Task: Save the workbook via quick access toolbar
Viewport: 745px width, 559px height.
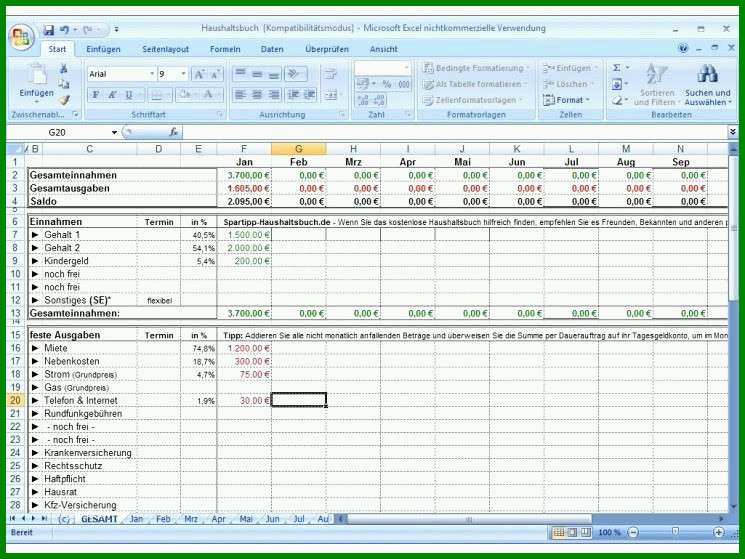Action: 48,30
